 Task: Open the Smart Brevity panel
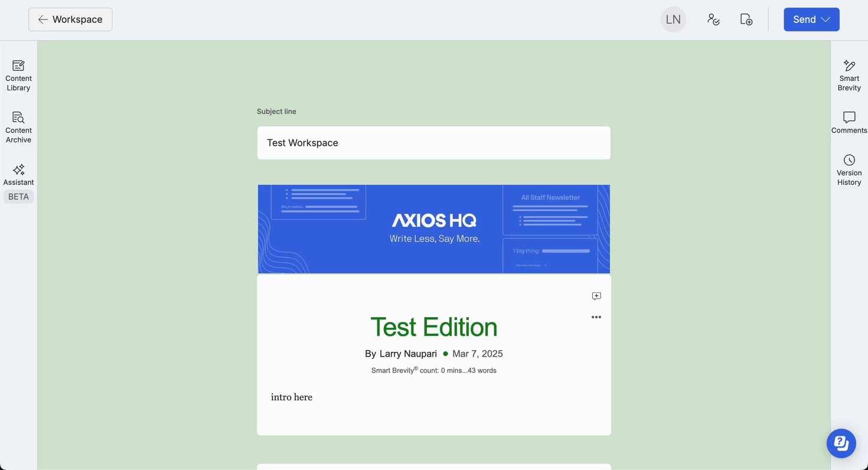coord(849,76)
